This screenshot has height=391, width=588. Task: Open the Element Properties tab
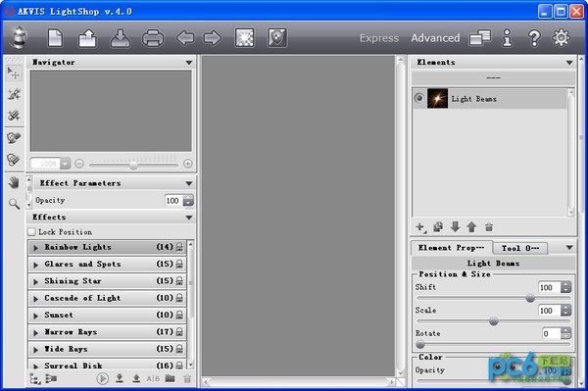point(452,248)
